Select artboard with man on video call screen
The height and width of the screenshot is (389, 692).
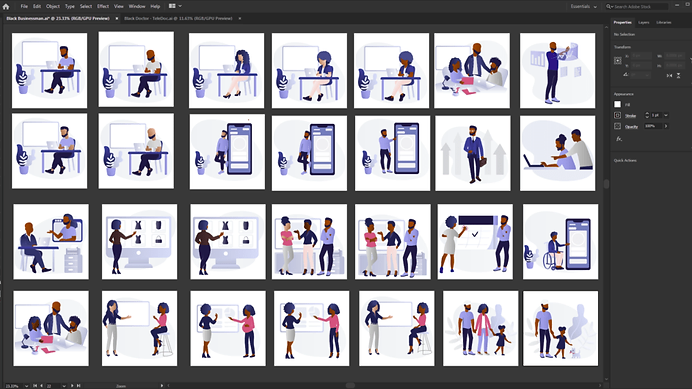pos(51,242)
